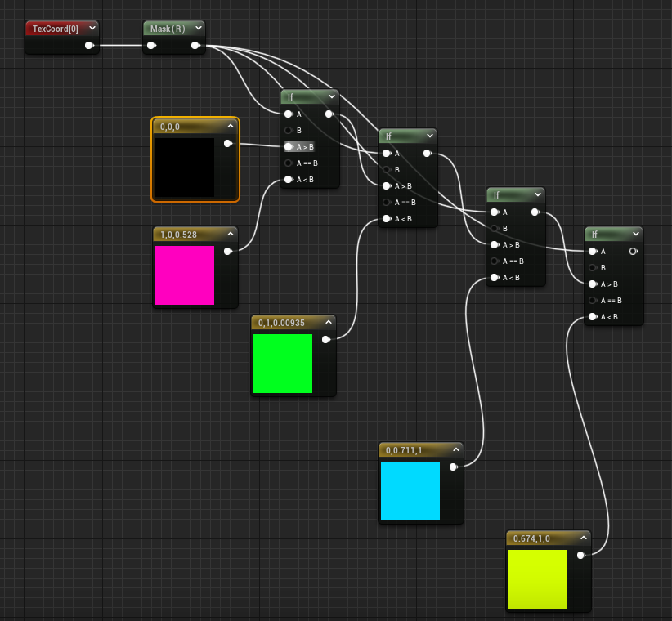Image resolution: width=672 pixels, height=621 pixels.
Task: Click the Mask (R) output pin
Action: pos(195,45)
